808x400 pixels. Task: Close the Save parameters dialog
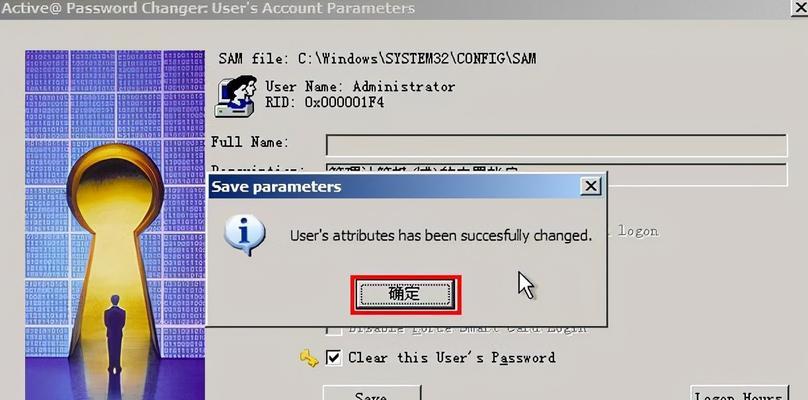click(x=591, y=186)
